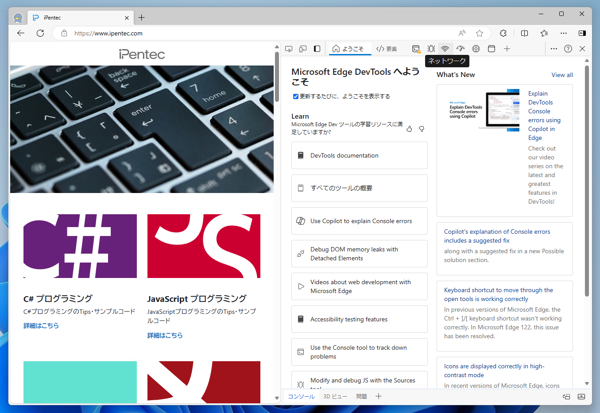The image size is (600, 413).
Task: Click the View all link in What's New
Action: [x=562, y=75]
